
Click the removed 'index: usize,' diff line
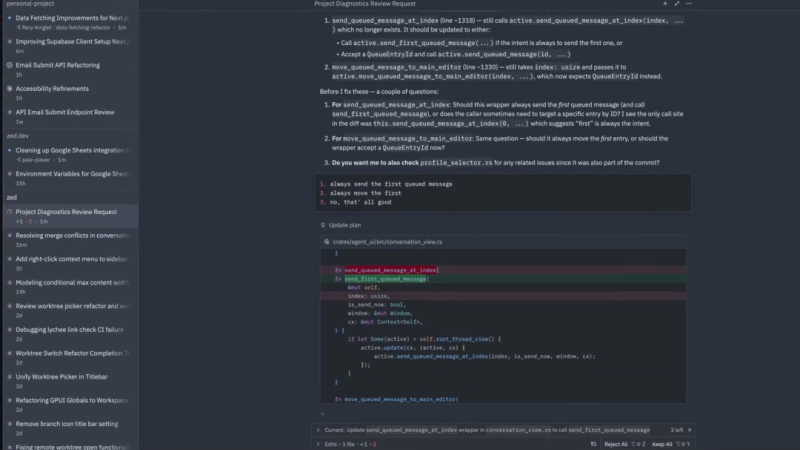[x=503, y=296]
